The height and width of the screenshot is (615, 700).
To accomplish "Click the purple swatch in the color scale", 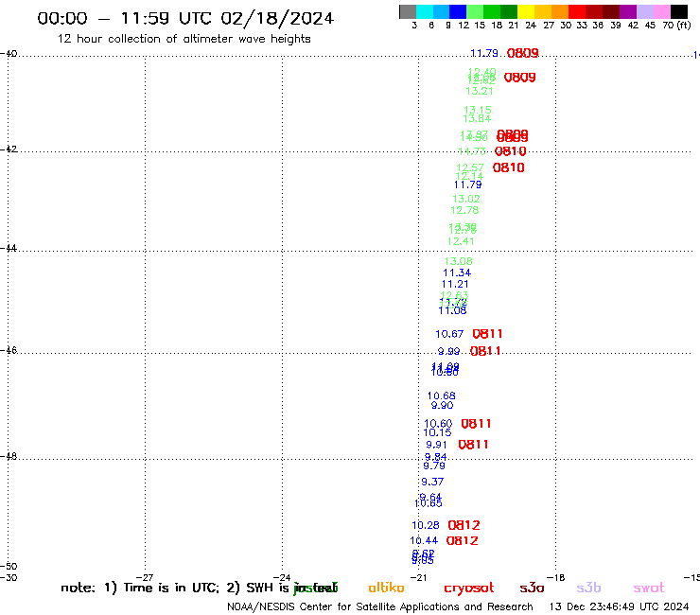I will tap(628, 11).
